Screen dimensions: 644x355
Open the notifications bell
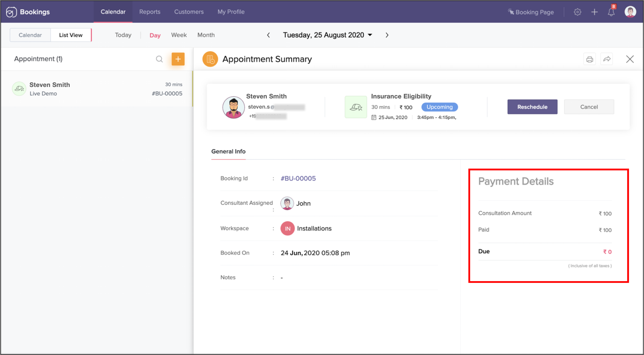tap(611, 12)
